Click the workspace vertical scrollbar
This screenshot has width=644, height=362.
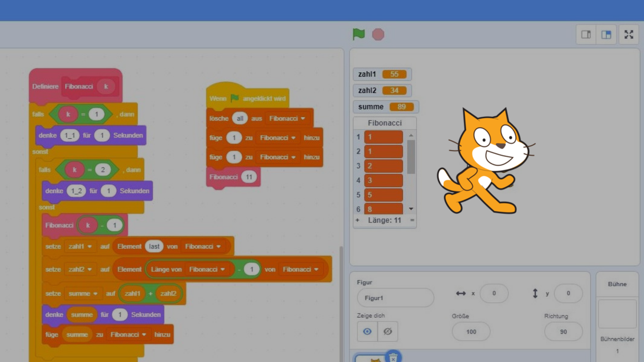point(341,303)
